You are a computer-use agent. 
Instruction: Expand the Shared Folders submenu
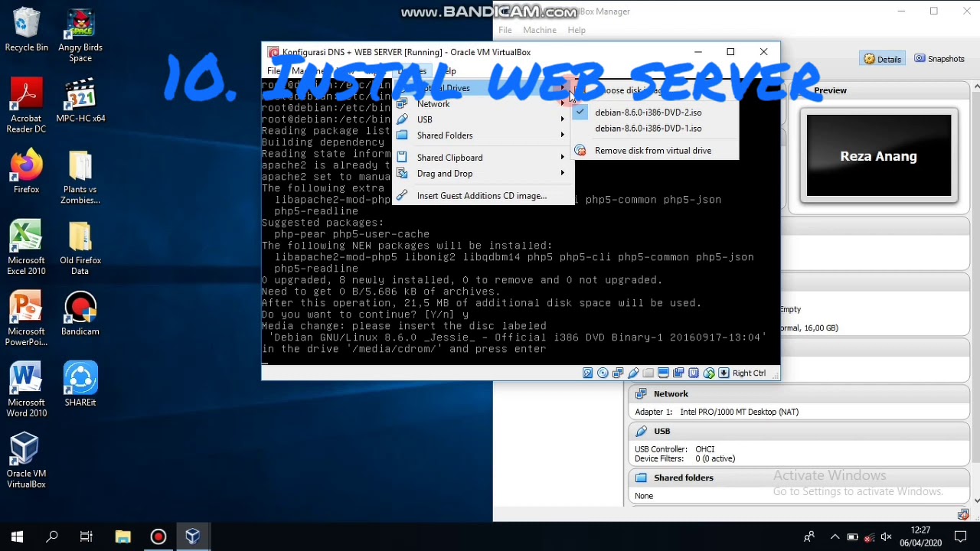click(483, 135)
